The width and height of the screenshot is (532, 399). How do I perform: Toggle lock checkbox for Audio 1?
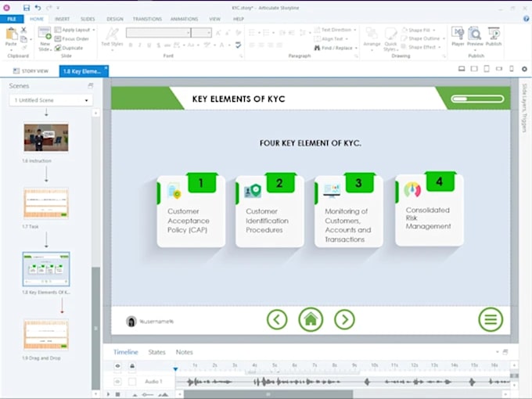[x=132, y=382]
